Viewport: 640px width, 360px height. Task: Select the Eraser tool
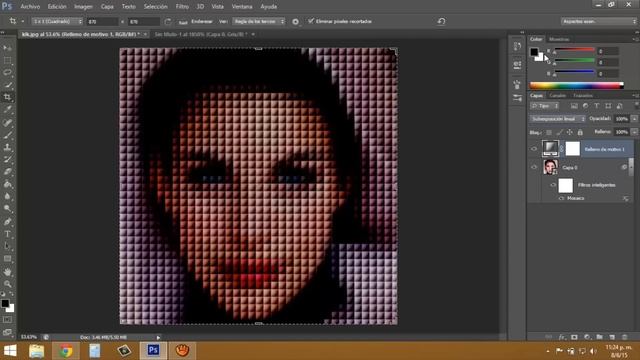(x=7, y=171)
